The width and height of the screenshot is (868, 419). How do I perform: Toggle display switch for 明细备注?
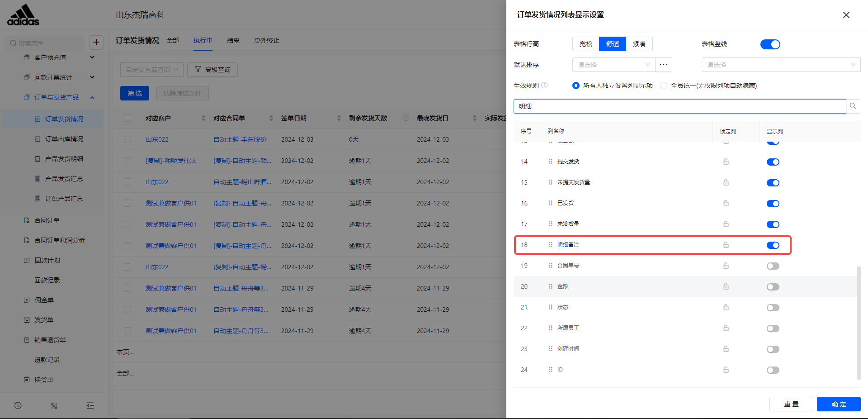pos(773,245)
